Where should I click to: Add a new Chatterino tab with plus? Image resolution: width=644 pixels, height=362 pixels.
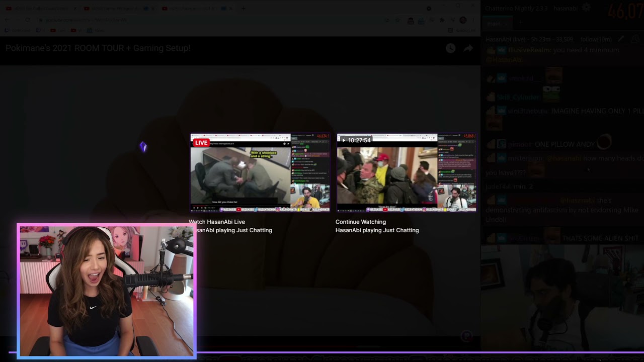coord(521,24)
